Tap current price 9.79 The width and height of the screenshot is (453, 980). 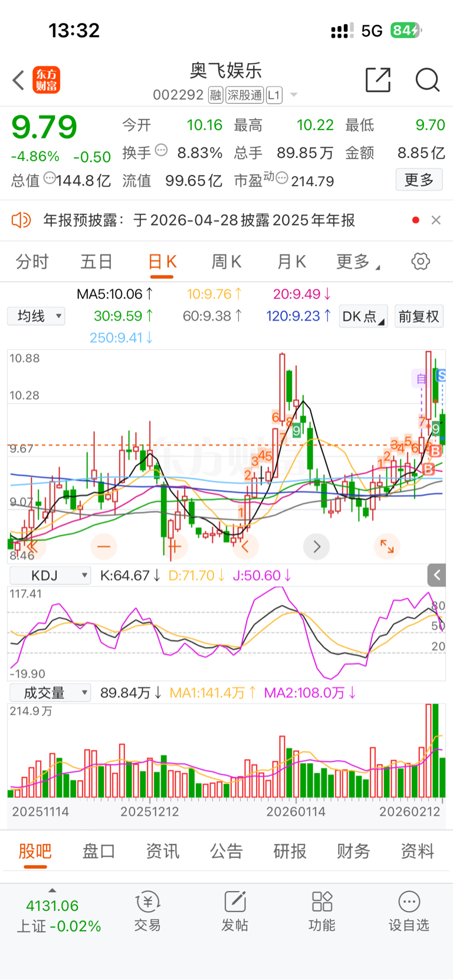pyautogui.click(x=44, y=127)
